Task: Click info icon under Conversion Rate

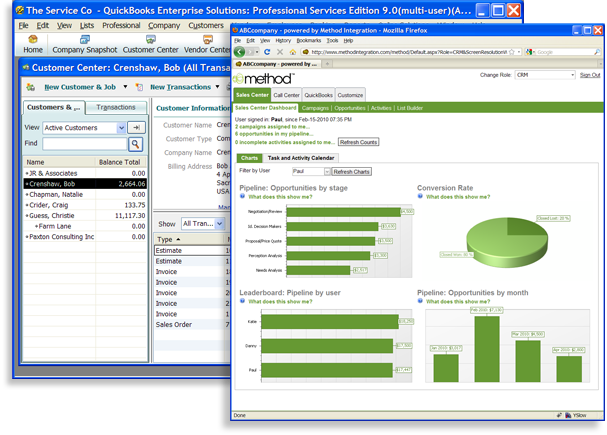Action: click(420, 196)
